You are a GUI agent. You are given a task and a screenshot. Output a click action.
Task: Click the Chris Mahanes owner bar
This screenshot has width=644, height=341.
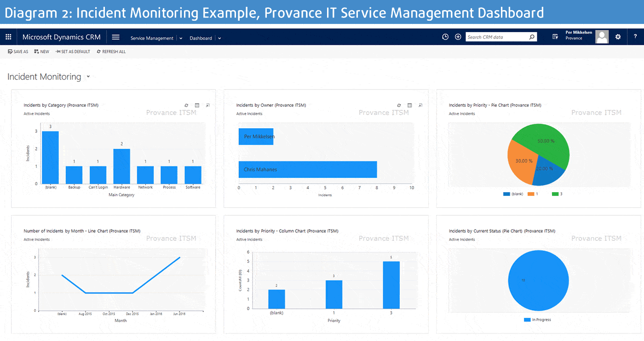(x=308, y=170)
